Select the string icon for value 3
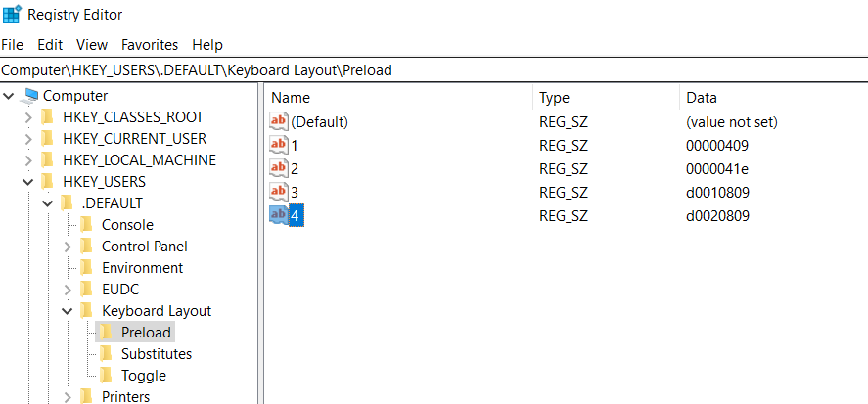Image resolution: width=868 pixels, height=404 pixels. click(279, 192)
